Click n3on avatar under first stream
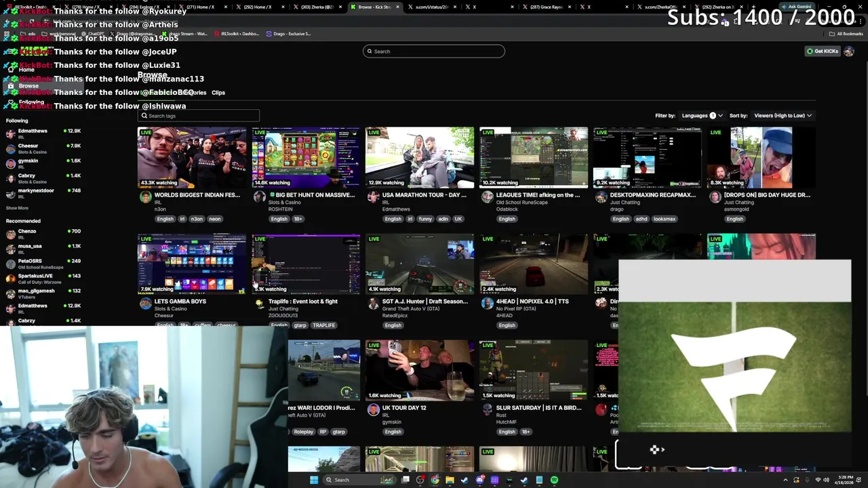 (x=146, y=197)
